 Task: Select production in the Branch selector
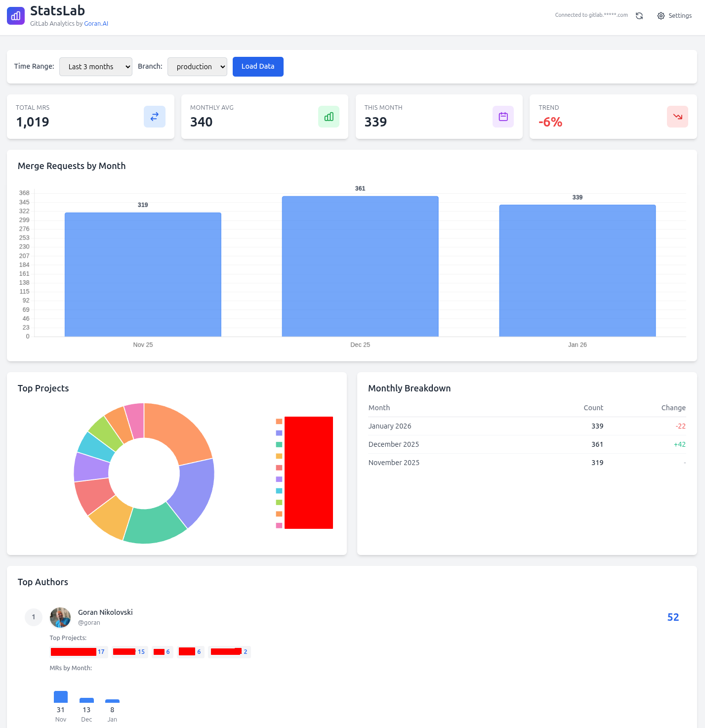(197, 66)
